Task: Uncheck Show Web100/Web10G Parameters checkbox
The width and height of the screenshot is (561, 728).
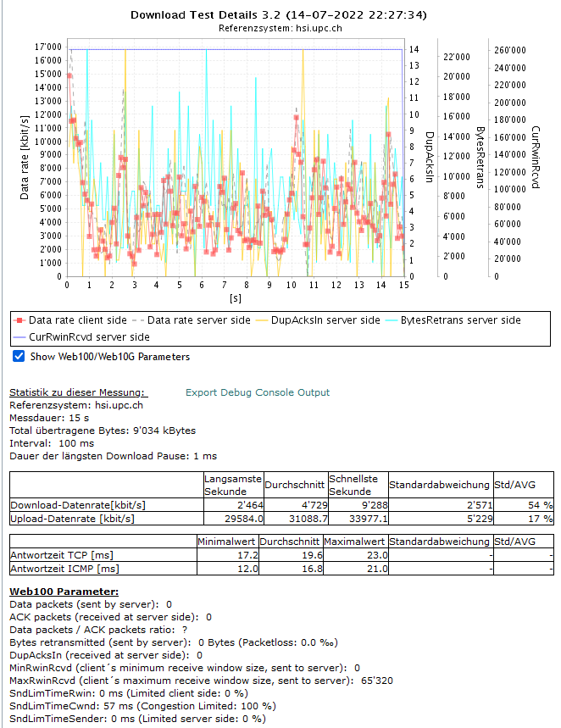Action: 19,357
